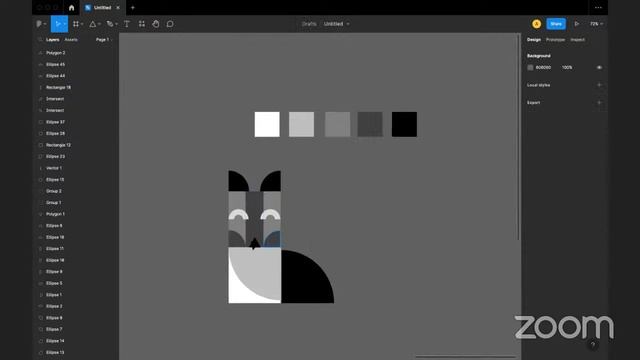Open the Figma main menu icon
This screenshot has height=360, width=640.
(x=39, y=24)
